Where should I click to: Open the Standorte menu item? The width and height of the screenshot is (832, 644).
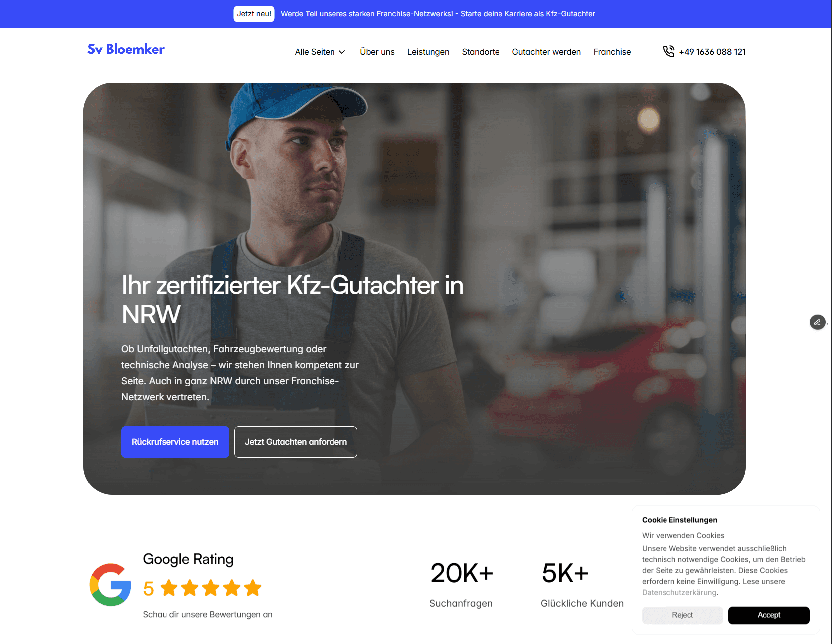481,52
